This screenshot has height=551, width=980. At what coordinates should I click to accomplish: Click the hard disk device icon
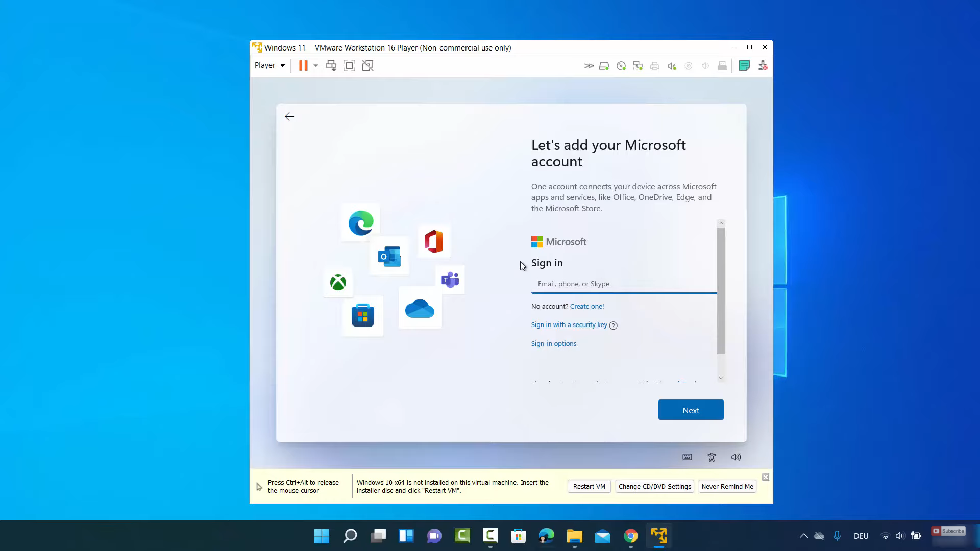click(x=604, y=66)
